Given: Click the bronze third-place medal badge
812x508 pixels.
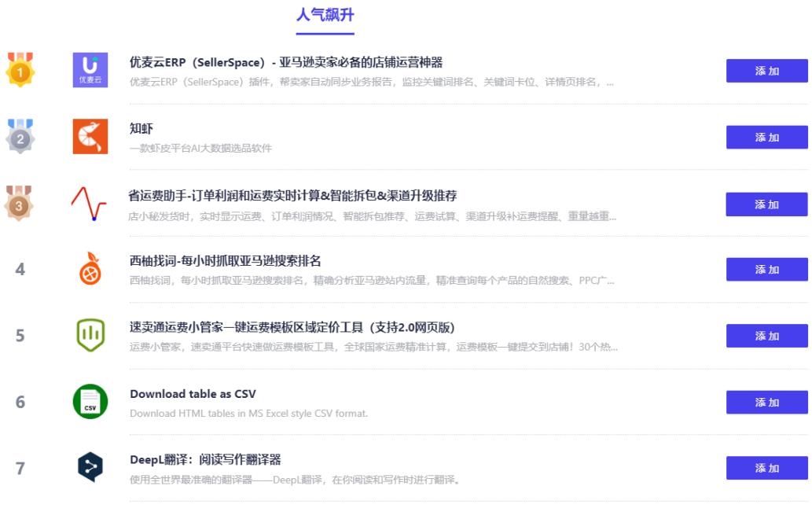Looking at the screenshot, I should [20, 203].
